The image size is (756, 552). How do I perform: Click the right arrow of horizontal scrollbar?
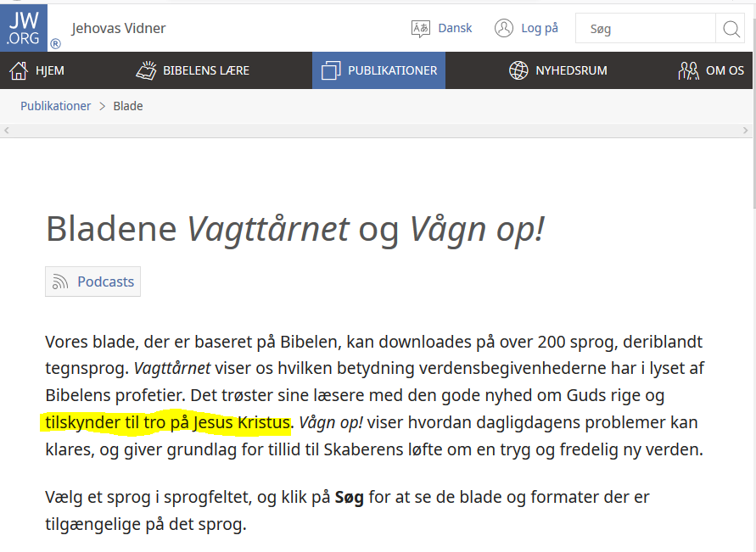tap(745, 131)
